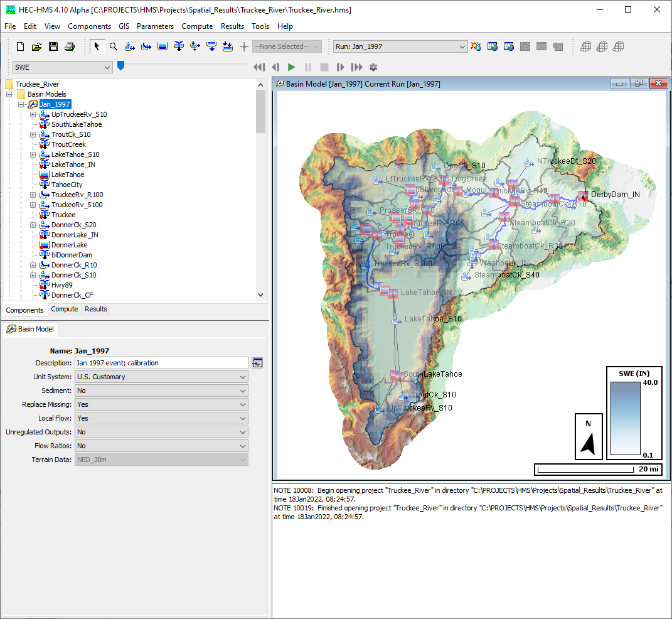Screen dimensions: 672x619
Task: Open the Parameters menu
Action: coord(155,26)
